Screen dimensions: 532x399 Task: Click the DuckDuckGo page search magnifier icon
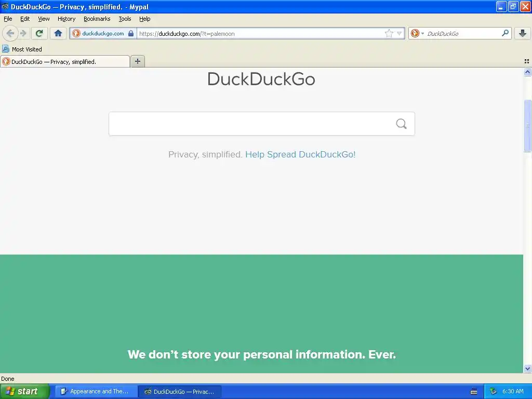pyautogui.click(x=401, y=124)
